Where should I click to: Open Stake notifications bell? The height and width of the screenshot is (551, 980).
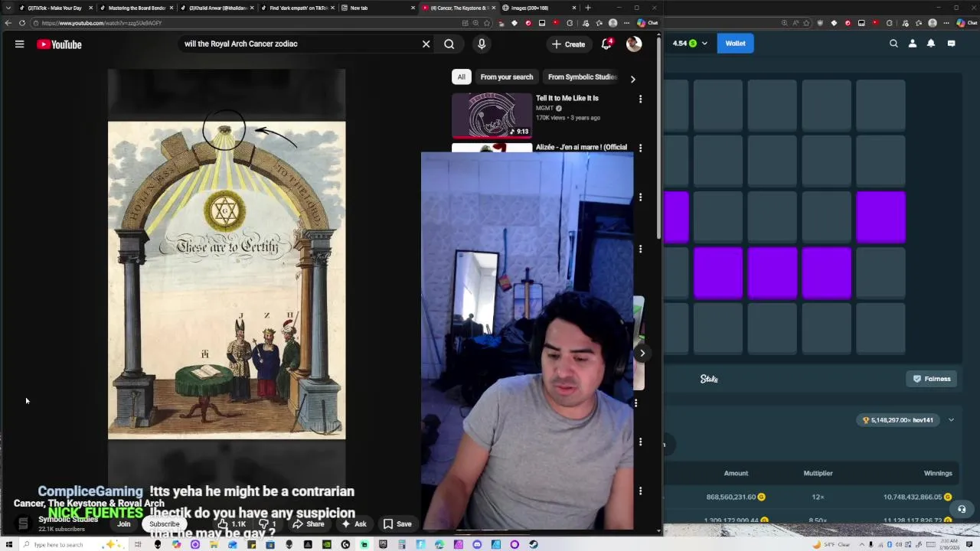[931, 44]
